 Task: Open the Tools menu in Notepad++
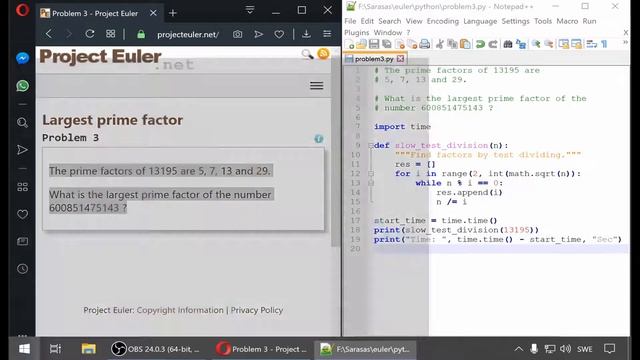(543, 21)
